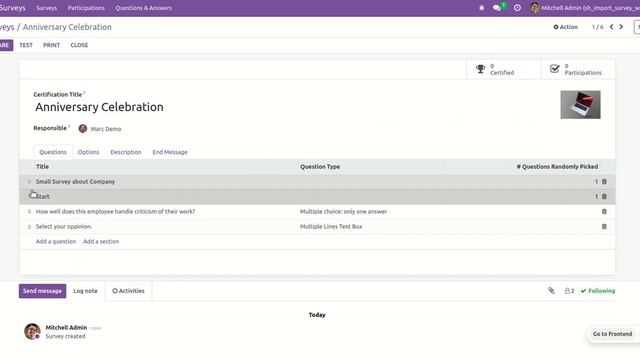The width and height of the screenshot is (640, 360).
Task: Delete the Select your opinion row
Action: tap(604, 227)
